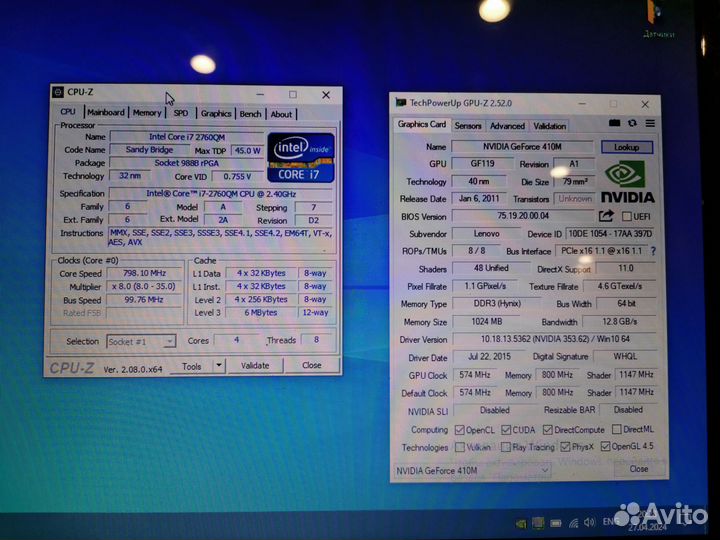Click the Socket 988B rPGA package value

coord(187,163)
